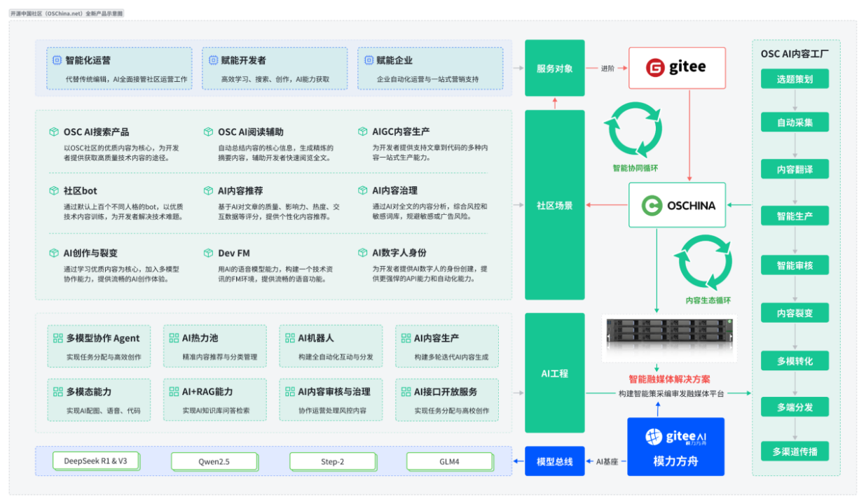This screenshot has height=504, width=866.
Task: Click the 企业自动化运营与一站式营销支持 description
Action: (x=427, y=79)
